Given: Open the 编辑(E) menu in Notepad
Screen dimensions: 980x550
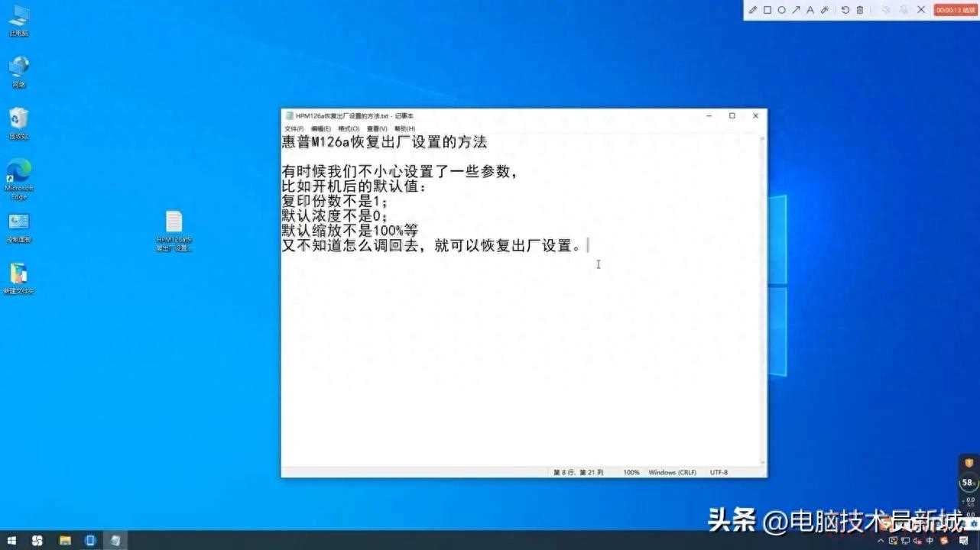Looking at the screenshot, I should (320, 128).
